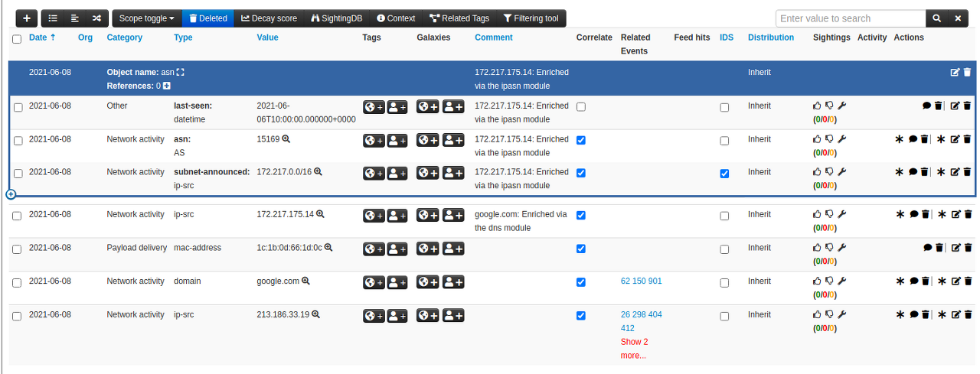This screenshot has height=374, width=980.
Task: Toggle the Context view button
Action: pyautogui.click(x=396, y=18)
